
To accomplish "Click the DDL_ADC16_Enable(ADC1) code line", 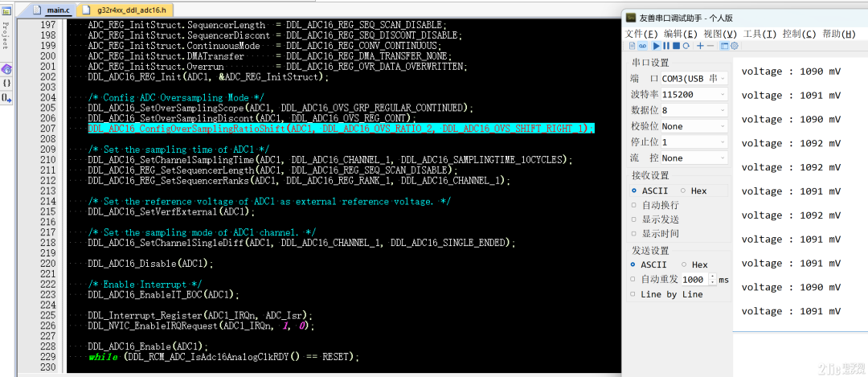I will pyautogui.click(x=148, y=346).
